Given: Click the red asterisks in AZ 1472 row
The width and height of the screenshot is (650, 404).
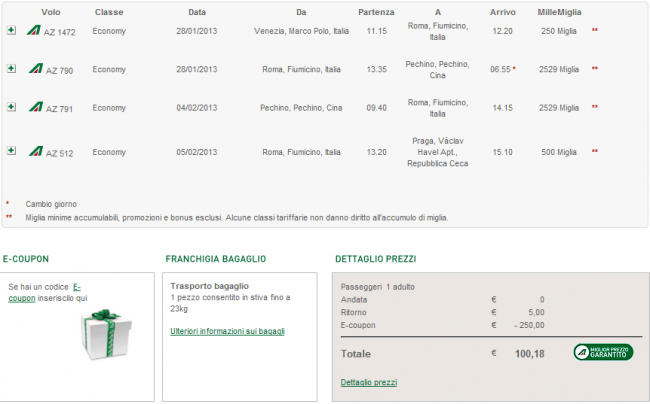Looking at the screenshot, I should [x=595, y=31].
